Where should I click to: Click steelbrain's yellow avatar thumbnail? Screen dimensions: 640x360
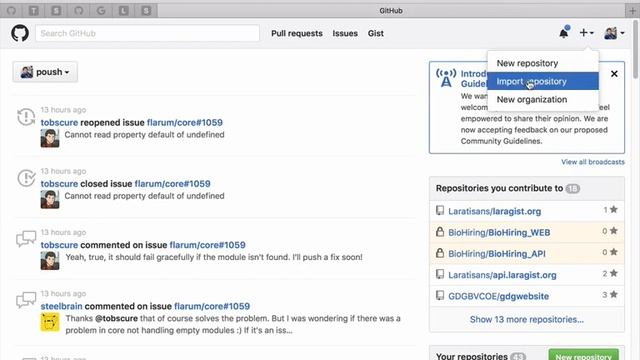click(x=50, y=322)
